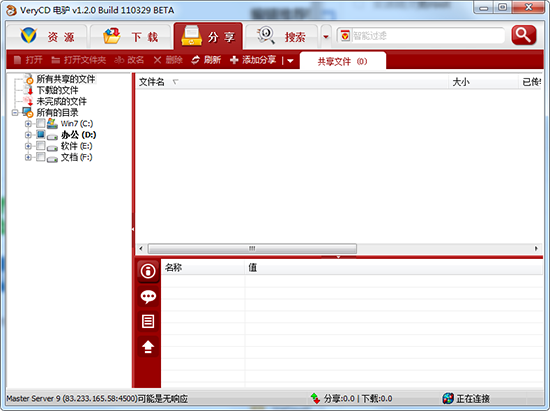Click the Win7 (C:) drive icon
This screenshot has height=411, width=550.
pyautogui.click(x=52, y=123)
